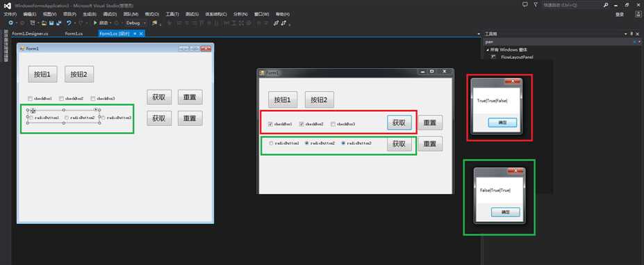Click 按钮1 in the running Form1
Viewport: 644px width, 265px height.
click(x=283, y=99)
